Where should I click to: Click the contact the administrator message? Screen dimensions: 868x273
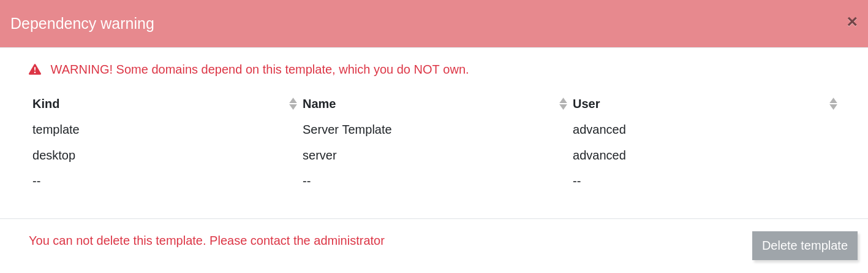(x=206, y=240)
